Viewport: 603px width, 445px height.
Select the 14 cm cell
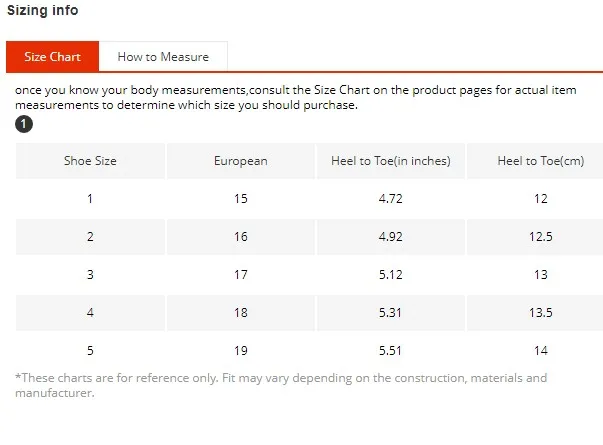click(540, 351)
